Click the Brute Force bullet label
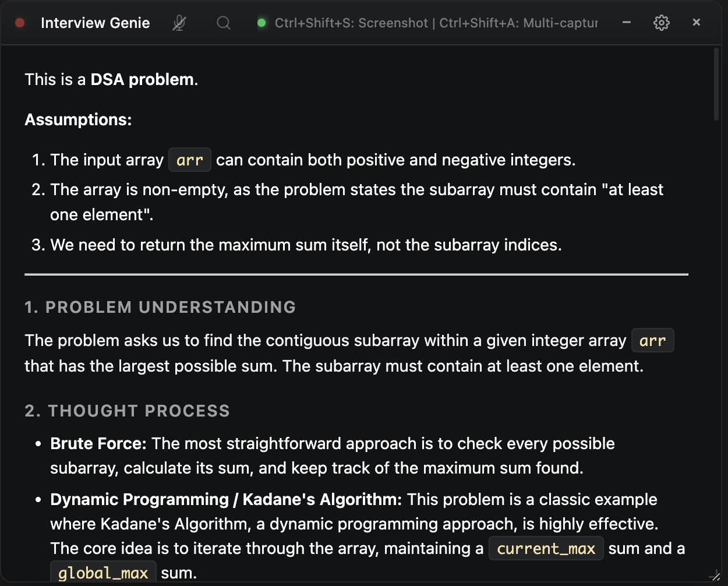The height and width of the screenshot is (586, 728). 98,443
